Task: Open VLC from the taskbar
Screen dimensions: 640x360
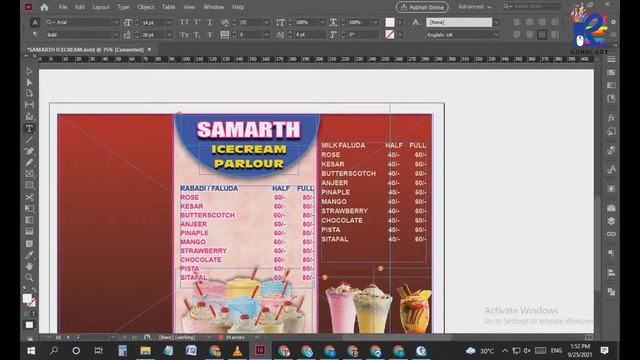Action: point(237,351)
